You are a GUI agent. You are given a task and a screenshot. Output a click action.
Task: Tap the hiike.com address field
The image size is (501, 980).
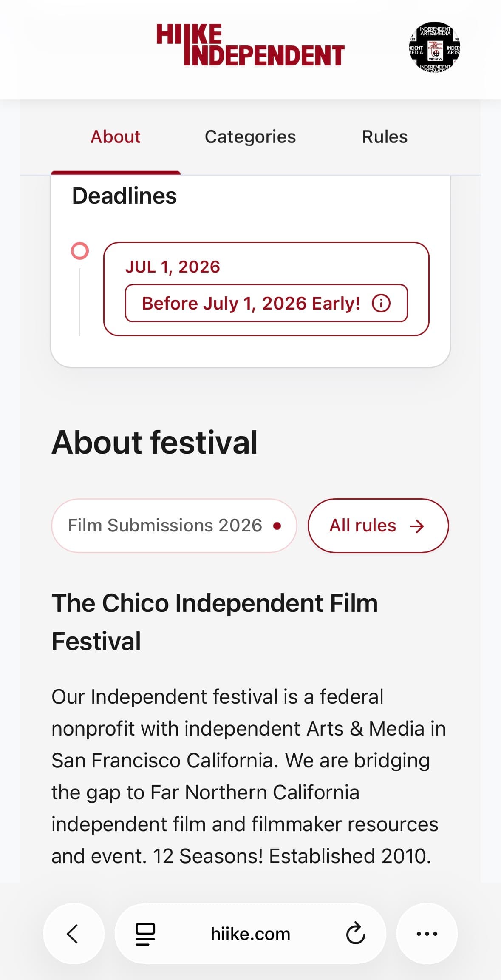[250, 934]
